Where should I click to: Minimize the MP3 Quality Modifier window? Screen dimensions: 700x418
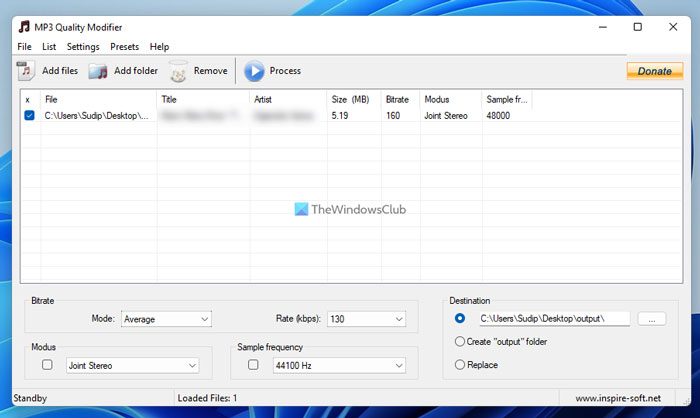click(603, 27)
